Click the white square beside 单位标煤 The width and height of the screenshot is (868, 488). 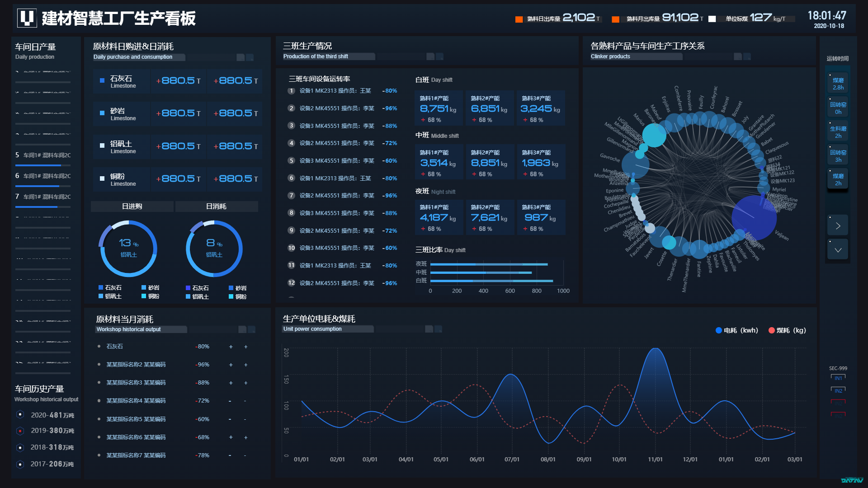[712, 19]
